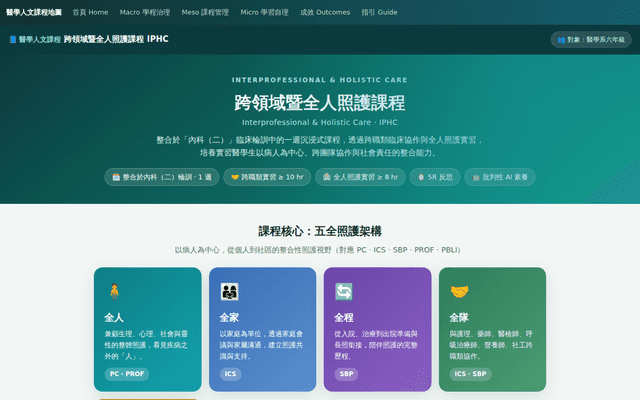Click the PC · PROF tag on 全人 card

(x=127, y=374)
